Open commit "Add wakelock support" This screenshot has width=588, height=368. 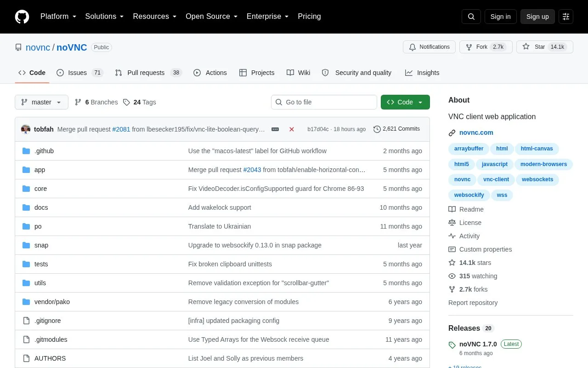click(x=220, y=207)
